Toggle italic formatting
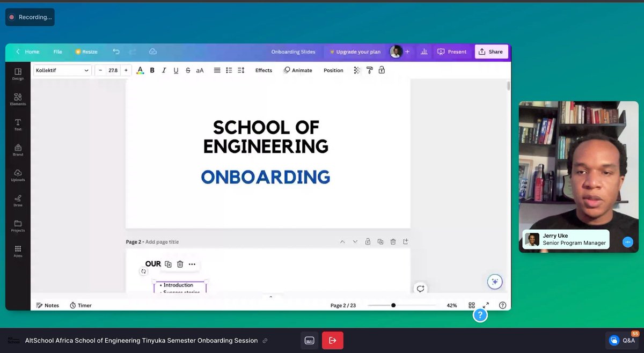The height and width of the screenshot is (353, 644). tap(164, 70)
